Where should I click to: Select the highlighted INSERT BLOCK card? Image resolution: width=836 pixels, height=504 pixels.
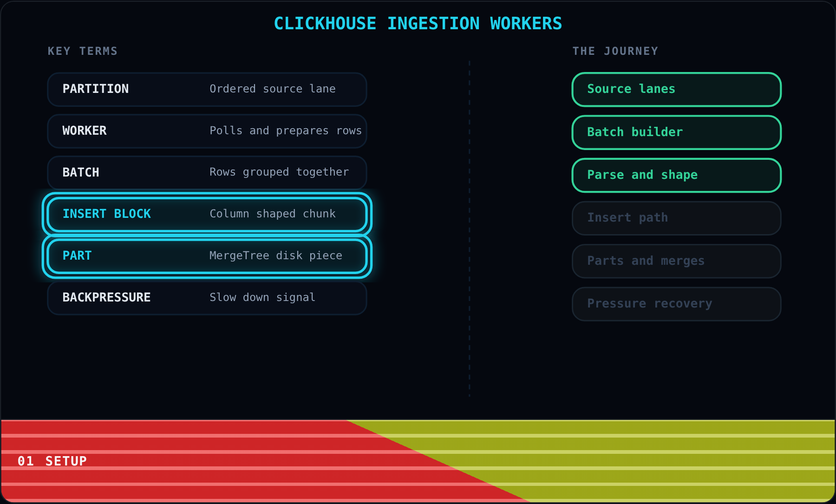point(207,214)
